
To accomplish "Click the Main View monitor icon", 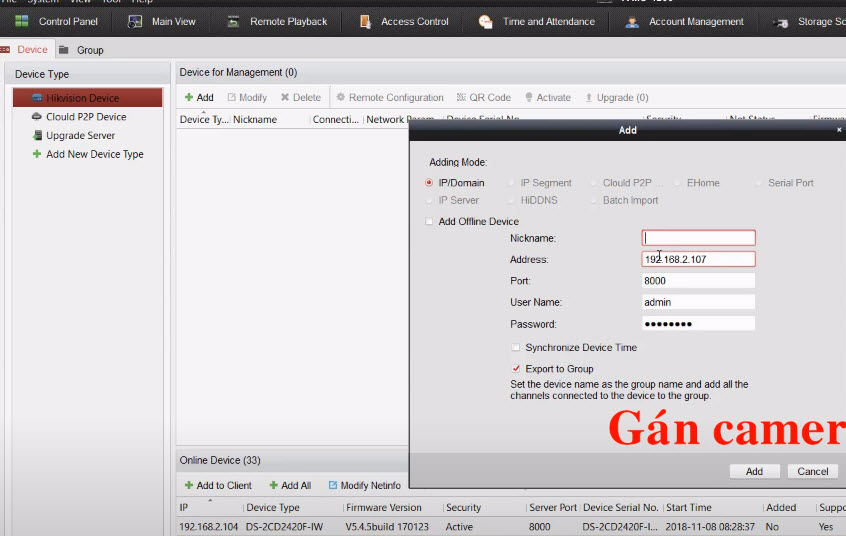I will (135, 21).
